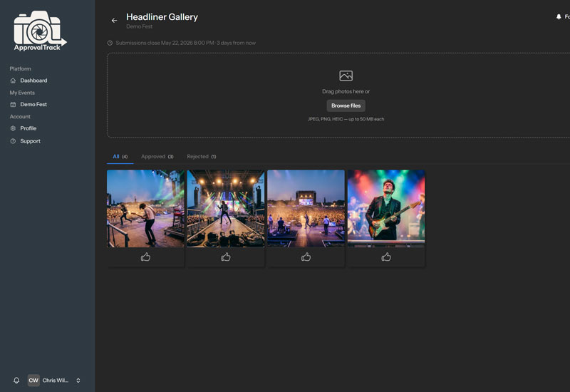Click the CW user avatar
Screen dimensions: 570x392
click(33, 381)
